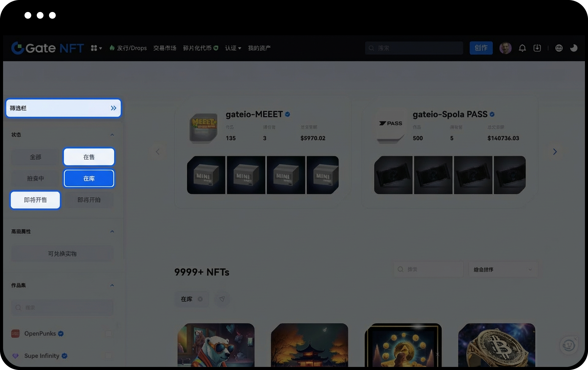Toggle dark mode moon icon

click(574, 48)
